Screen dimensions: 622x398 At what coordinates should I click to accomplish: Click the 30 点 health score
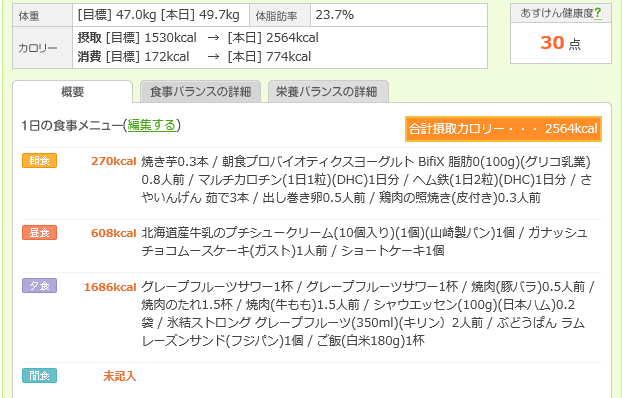(561, 43)
